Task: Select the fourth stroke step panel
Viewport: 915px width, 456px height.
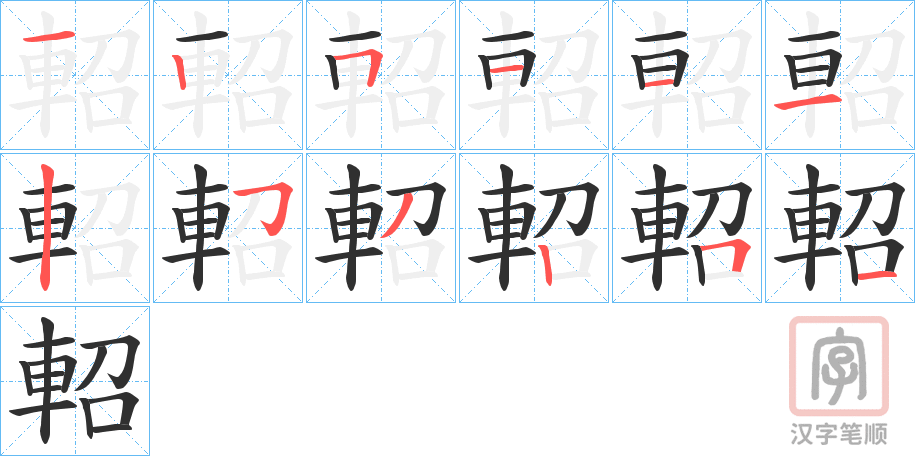Action: coord(534,75)
